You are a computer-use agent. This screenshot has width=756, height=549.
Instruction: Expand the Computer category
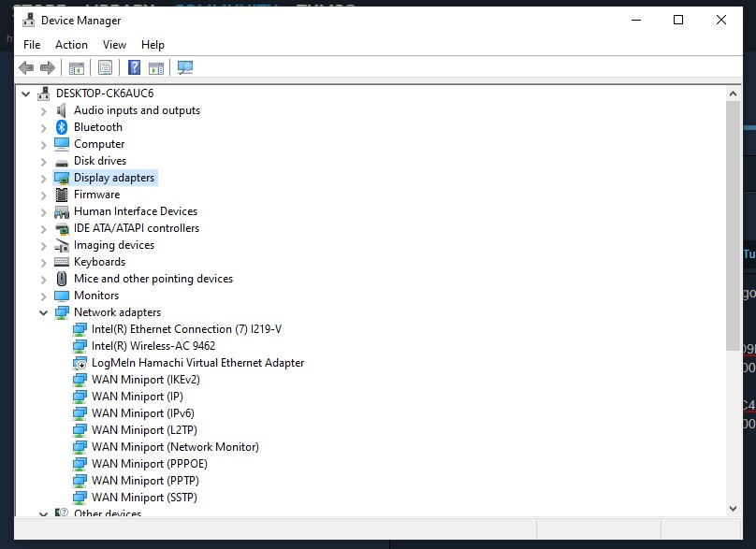point(43,145)
